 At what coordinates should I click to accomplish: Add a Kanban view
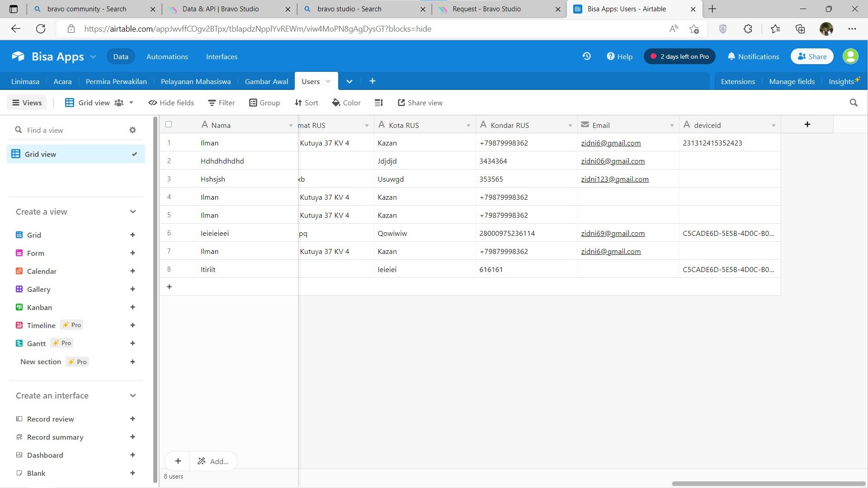tap(132, 307)
